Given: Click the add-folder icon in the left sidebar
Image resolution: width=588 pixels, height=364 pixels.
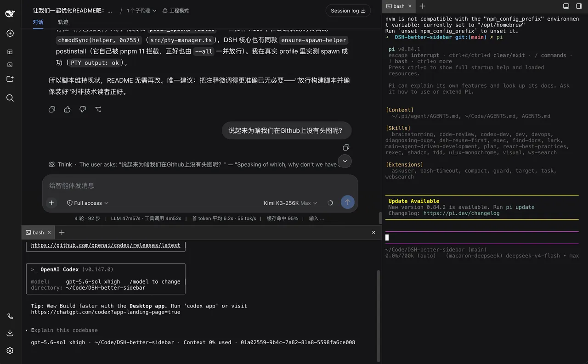Looking at the screenshot, I should (10, 79).
